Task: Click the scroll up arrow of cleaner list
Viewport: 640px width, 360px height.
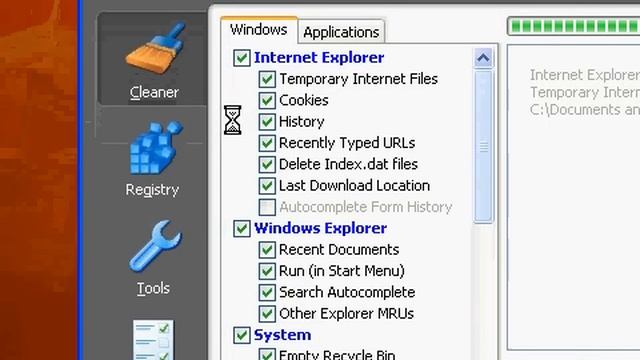Action: (x=483, y=58)
